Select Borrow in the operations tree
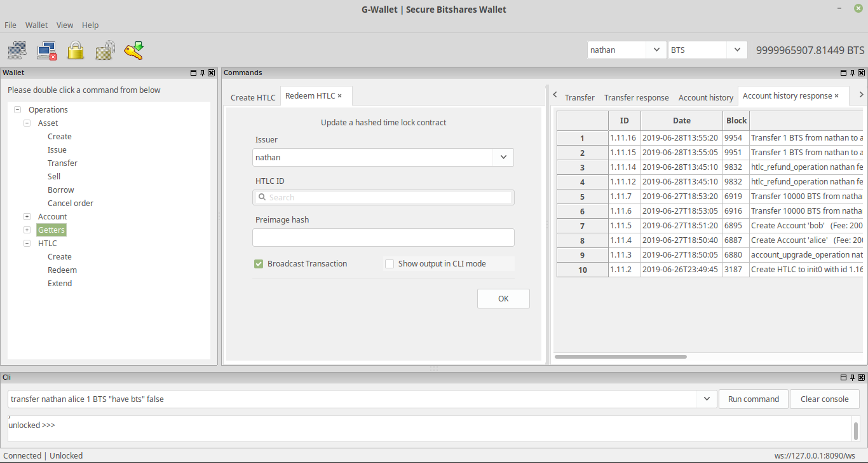The height and width of the screenshot is (463, 868). [x=60, y=190]
